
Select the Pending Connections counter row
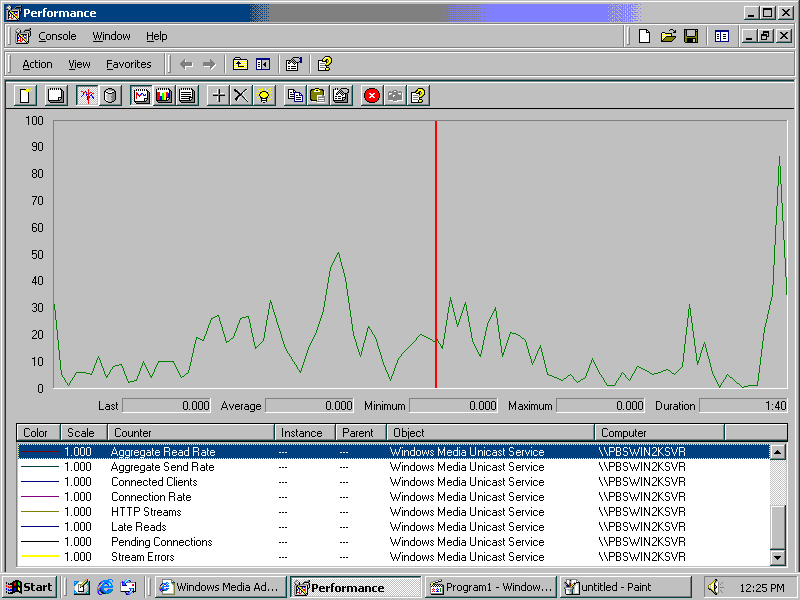point(393,542)
